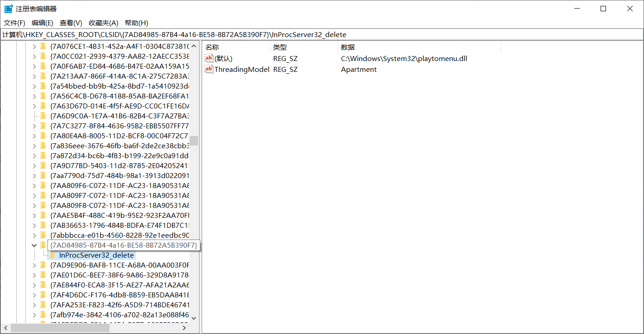Expand the {7AA809F6-C072-11DF key

point(34,185)
